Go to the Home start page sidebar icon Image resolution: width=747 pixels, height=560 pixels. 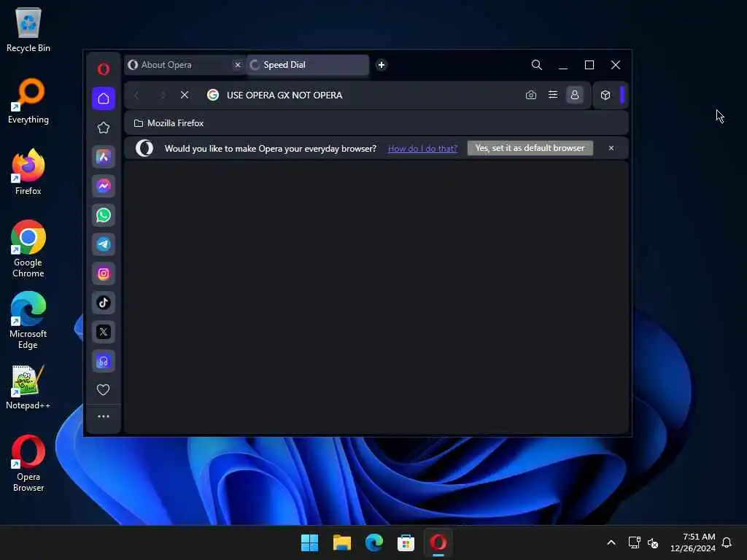[104, 98]
